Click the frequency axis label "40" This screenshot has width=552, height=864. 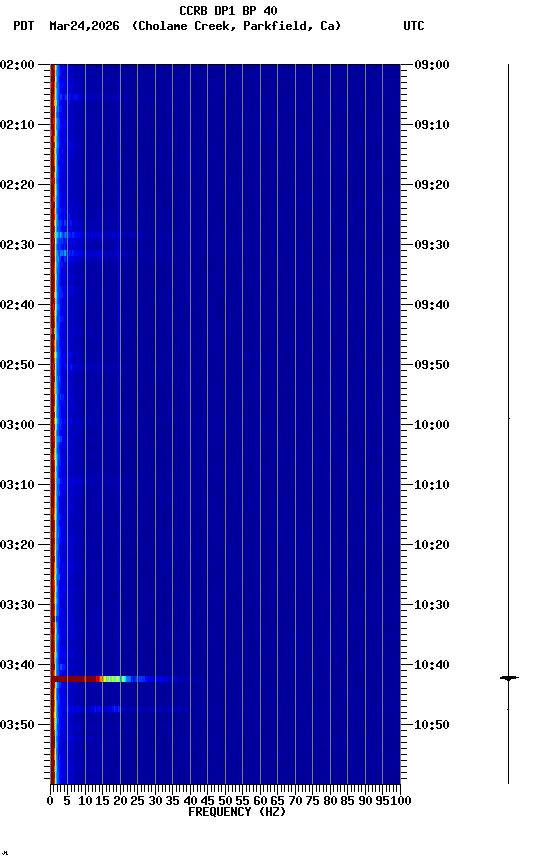(190, 801)
